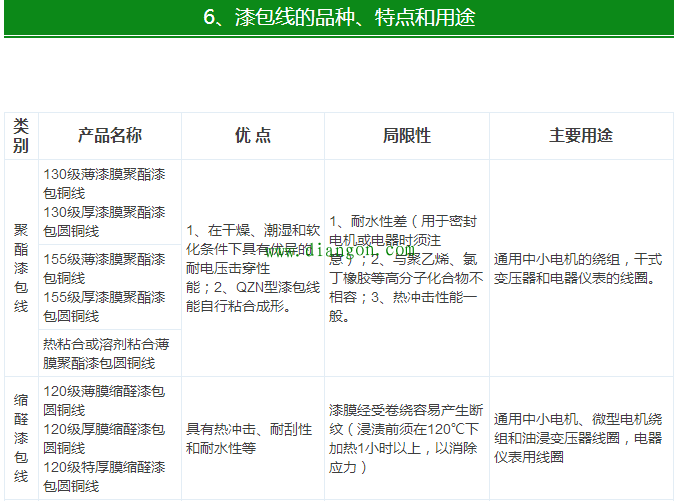Viewport: 679px width, 501px height.
Task: Click the 聚酯漆包线 category cell
Action: pos(21,267)
